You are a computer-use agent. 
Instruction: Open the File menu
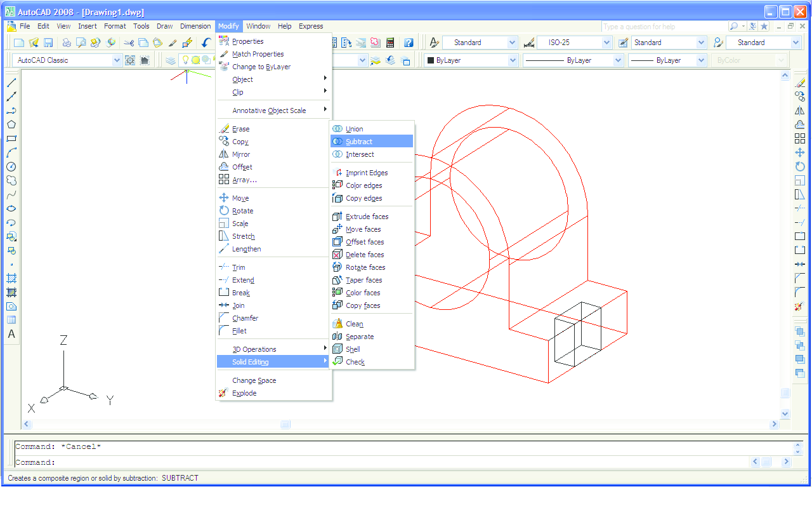coord(25,26)
